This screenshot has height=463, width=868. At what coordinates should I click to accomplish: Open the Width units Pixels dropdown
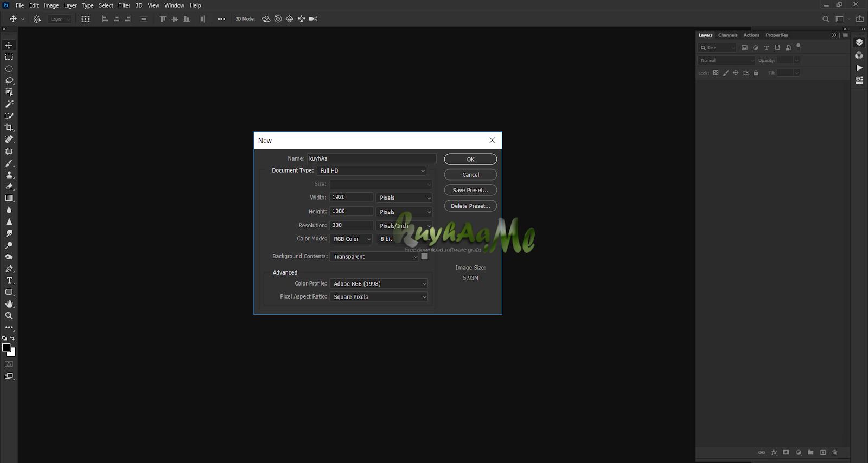click(x=404, y=198)
